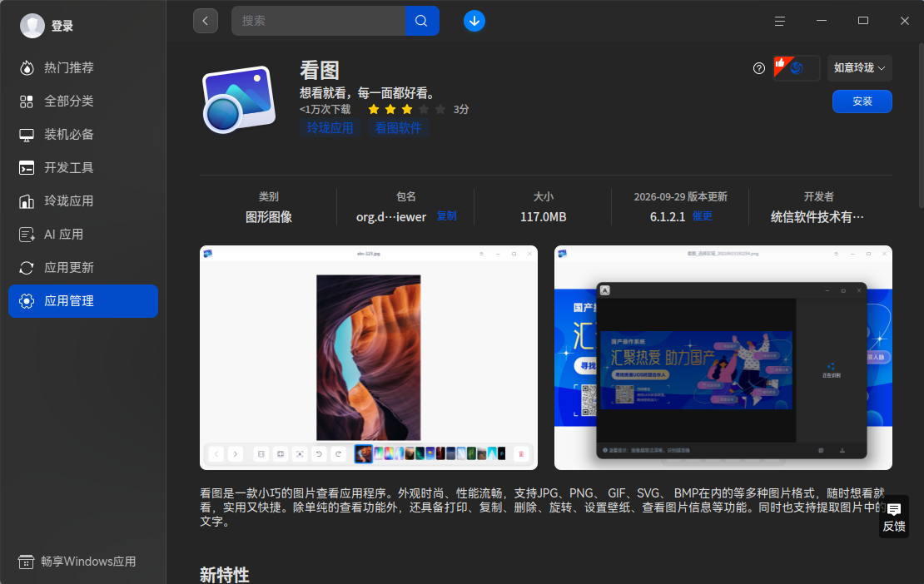This screenshot has height=584, width=924.
Task: Open the first screenshot with canyon photo
Action: pos(369,358)
